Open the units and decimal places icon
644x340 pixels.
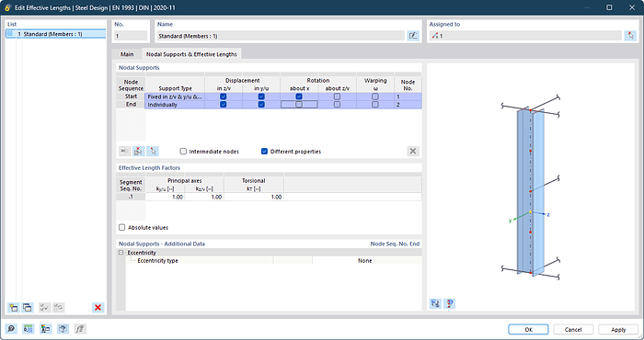point(29,329)
